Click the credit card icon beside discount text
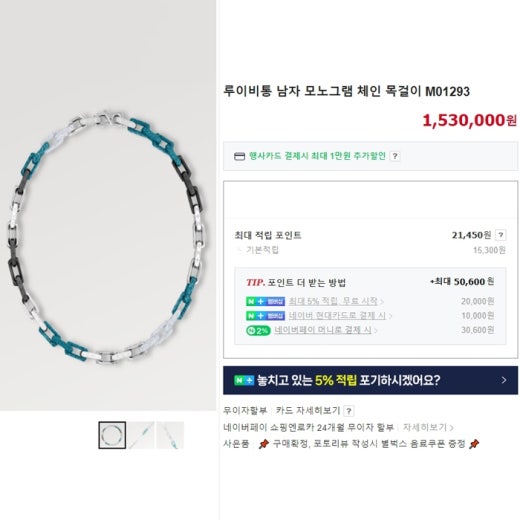This screenshot has height=520, width=520. point(239,156)
